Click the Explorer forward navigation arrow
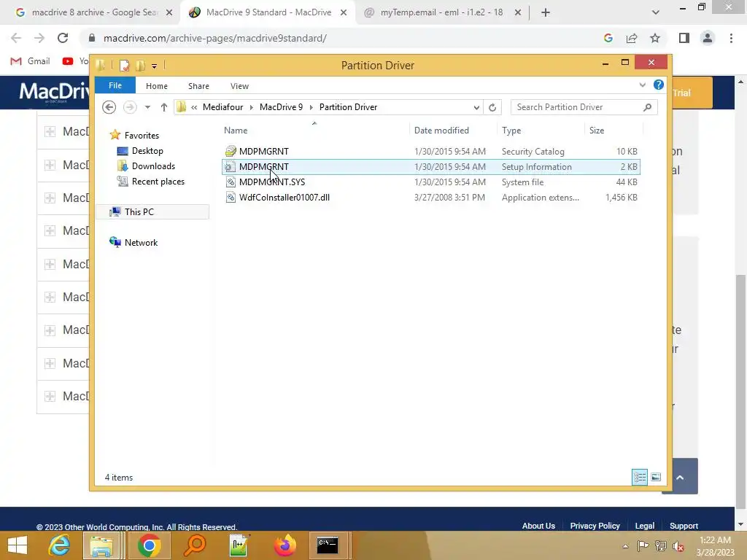The height and width of the screenshot is (560, 747). pos(130,107)
